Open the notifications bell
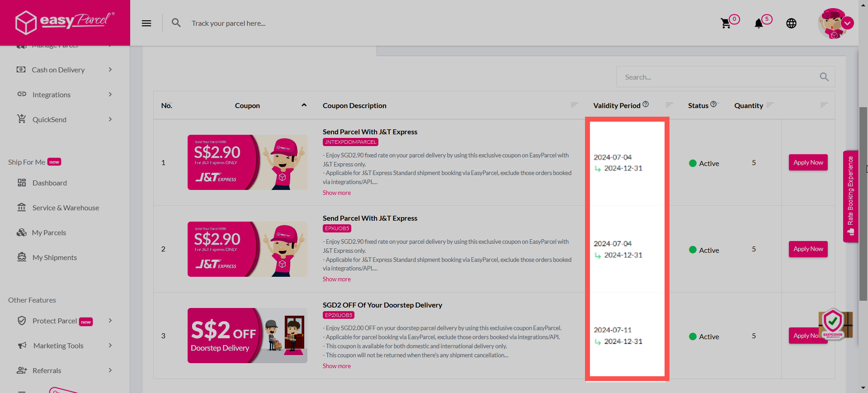This screenshot has height=393, width=868. click(x=759, y=24)
